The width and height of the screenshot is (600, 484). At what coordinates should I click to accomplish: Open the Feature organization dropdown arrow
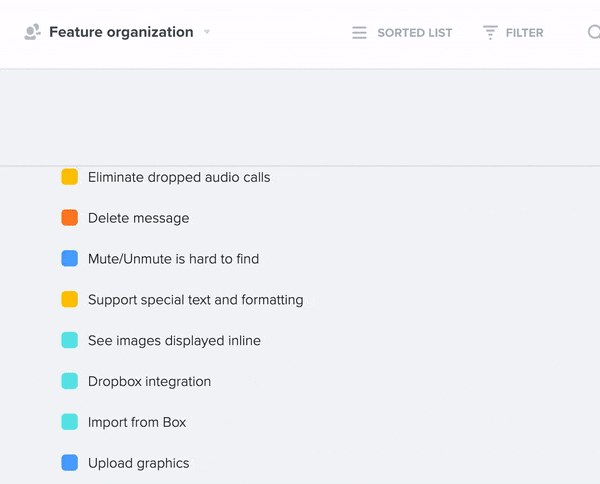click(207, 32)
